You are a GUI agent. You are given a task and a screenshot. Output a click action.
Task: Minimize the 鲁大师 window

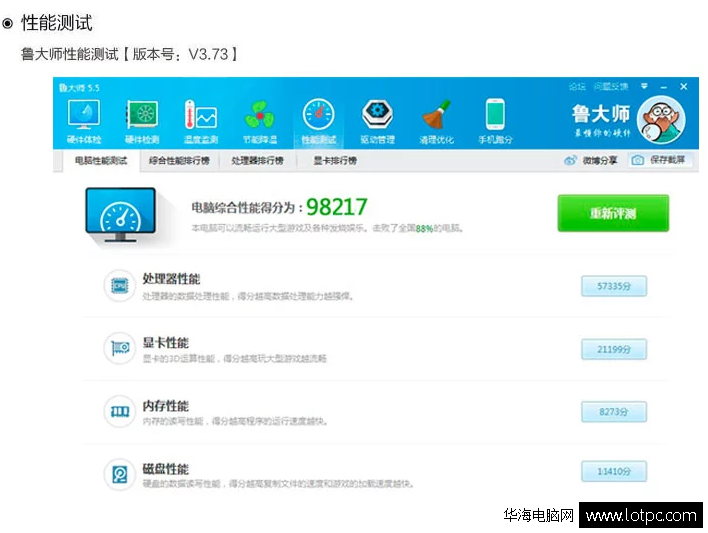tap(664, 86)
